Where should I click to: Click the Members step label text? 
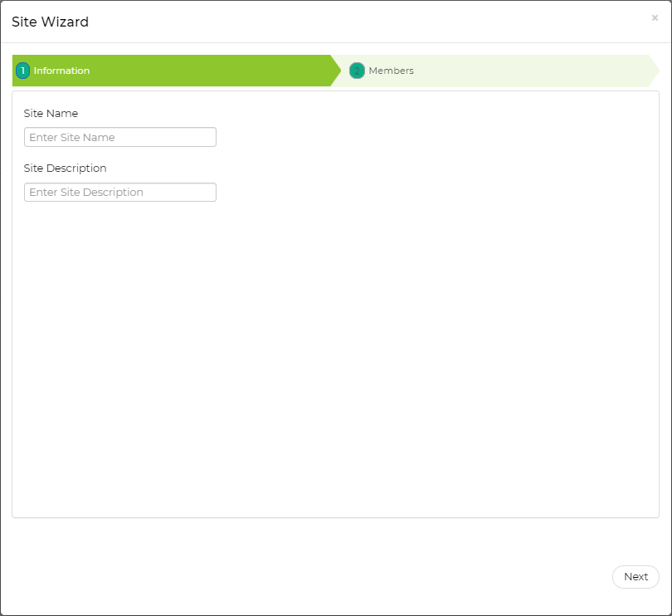(x=392, y=71)
